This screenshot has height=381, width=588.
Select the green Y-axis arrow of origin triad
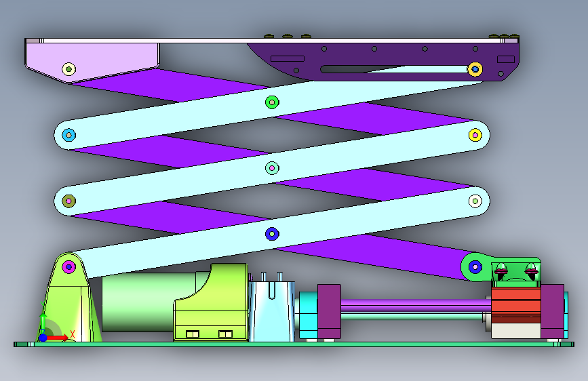43,321
